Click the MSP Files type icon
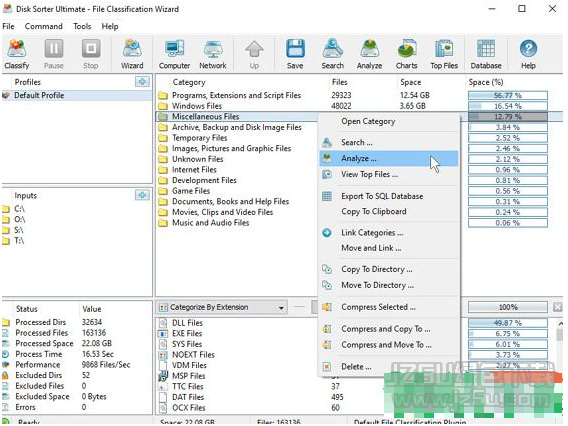This screenshot has width=568, height=426. (163, 376)
